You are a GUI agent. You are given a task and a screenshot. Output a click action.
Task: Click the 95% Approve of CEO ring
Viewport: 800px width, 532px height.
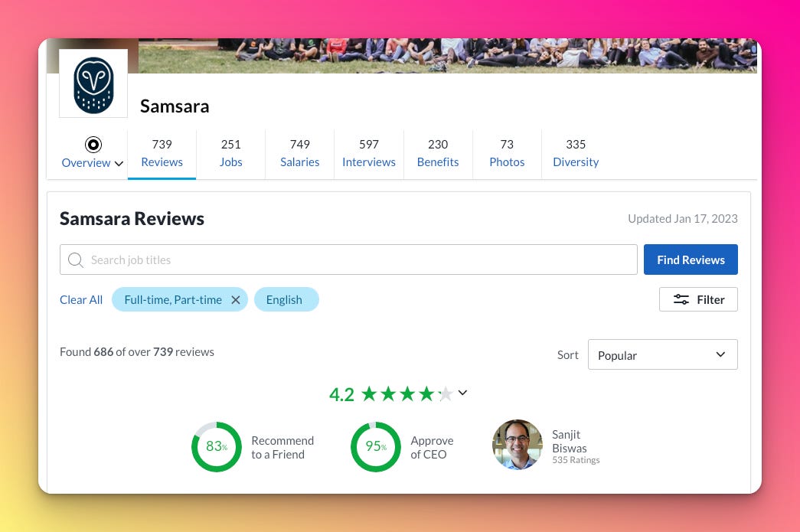(x=376, y=447)
